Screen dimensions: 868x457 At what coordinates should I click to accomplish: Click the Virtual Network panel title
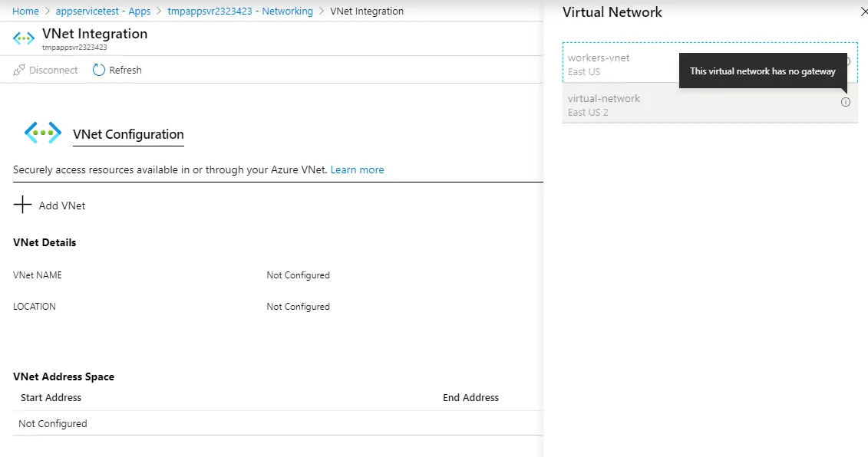click(x=612, y=12)
